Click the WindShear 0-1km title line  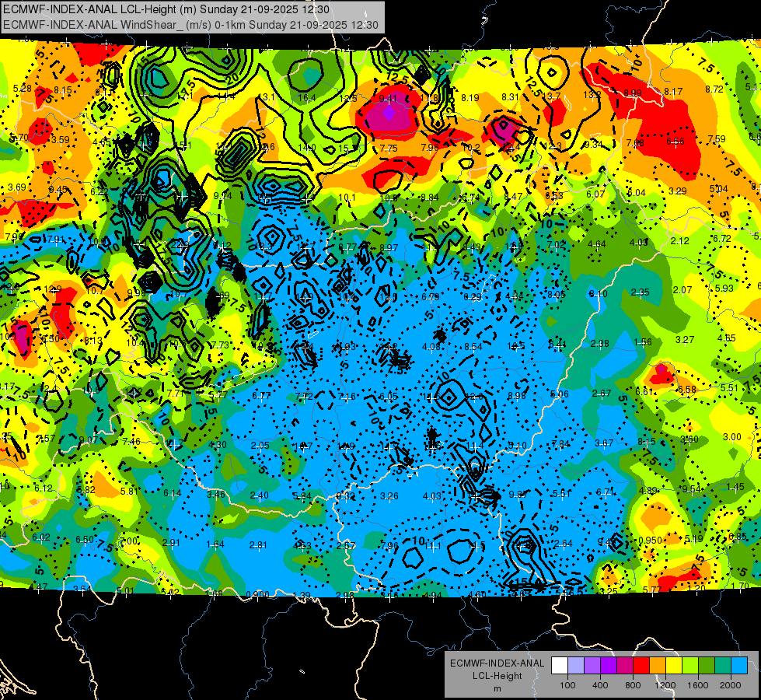[190, 25]
